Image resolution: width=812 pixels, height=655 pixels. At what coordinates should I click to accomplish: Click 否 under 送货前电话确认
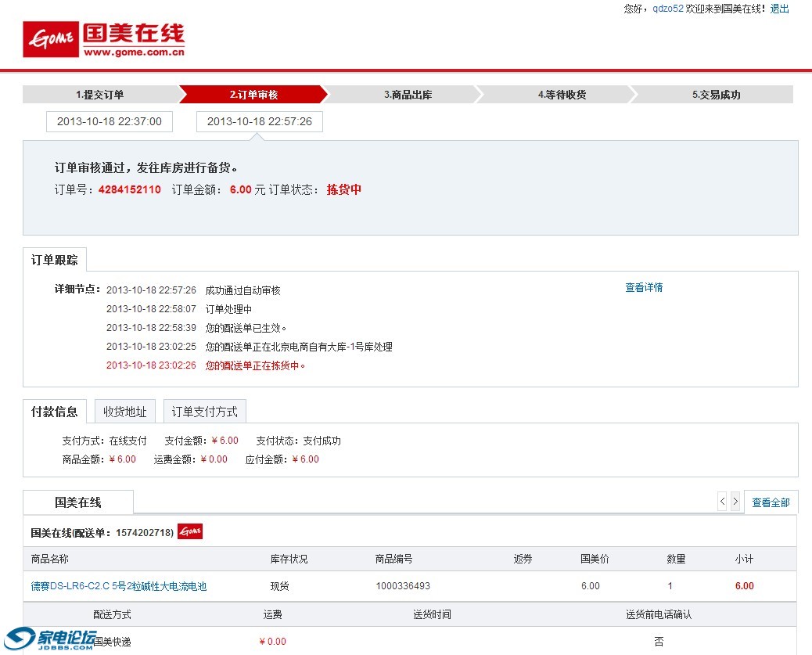click(659, 642)
